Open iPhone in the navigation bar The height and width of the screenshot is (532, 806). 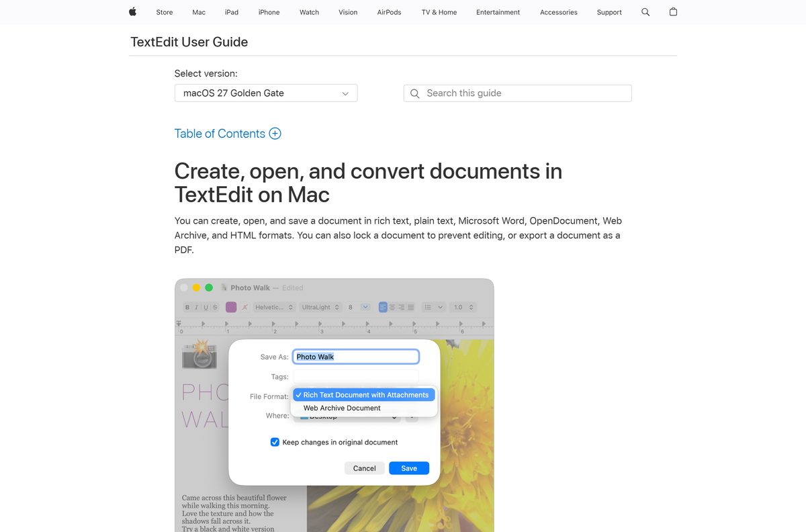click(x=269, y=12)
